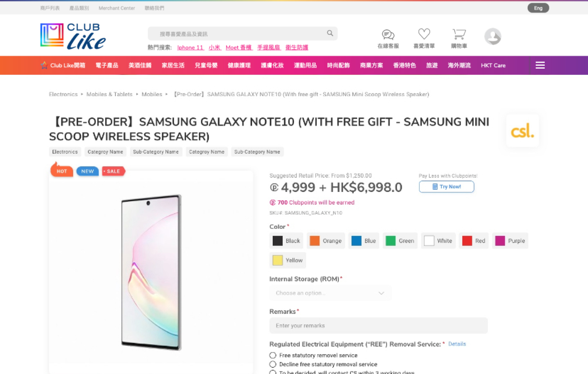
Task: Select Free statutory removal service option
Action: [273, 355]
